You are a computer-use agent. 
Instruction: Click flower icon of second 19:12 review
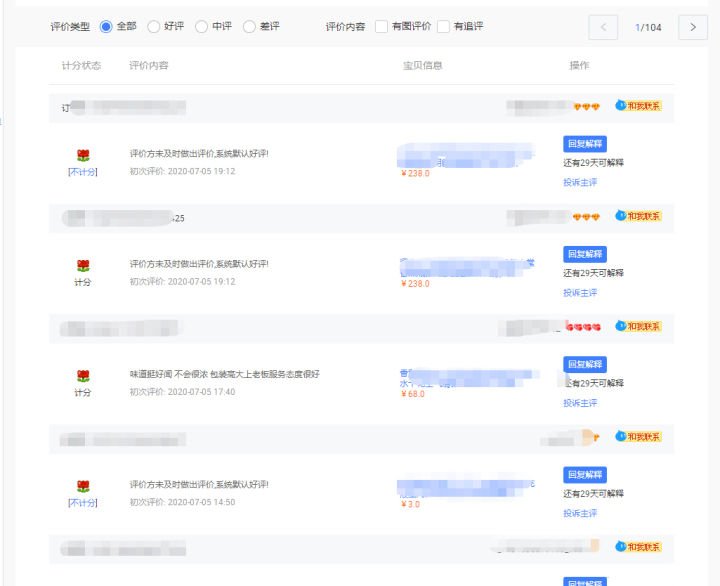click(83, 265)
